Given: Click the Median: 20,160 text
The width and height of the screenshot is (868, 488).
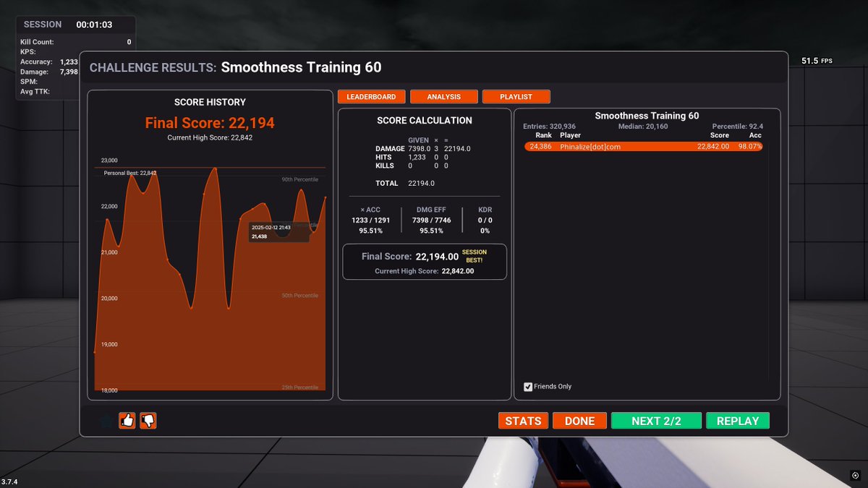Looking at the screenshot, I should pos(643,127).
